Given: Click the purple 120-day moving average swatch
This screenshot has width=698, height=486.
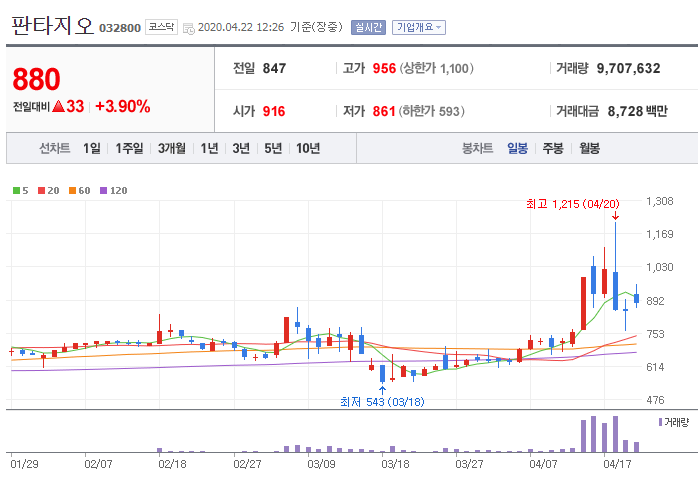Looking at the screenshot, I should pyautogui.click(x=104, y=190).
